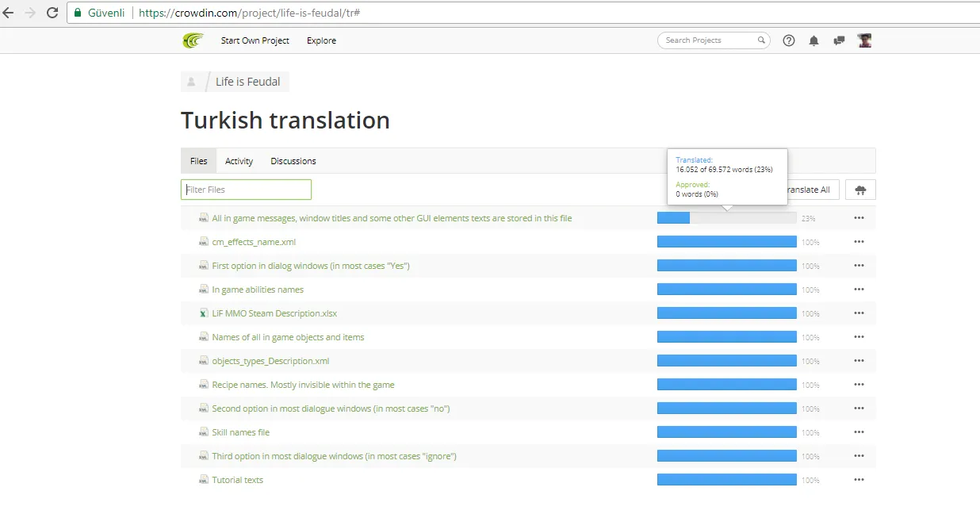
Task: Click file icon for Tutorial texts
Action: click(204, 480)
